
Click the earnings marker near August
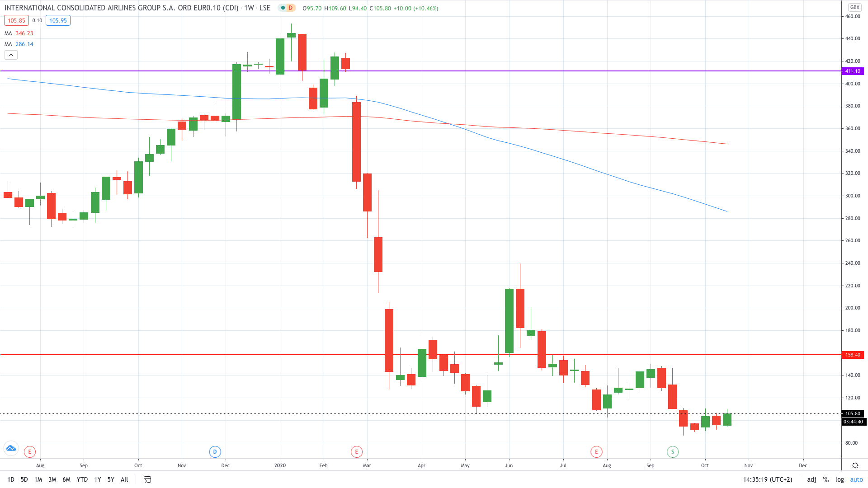pos(29,451)
